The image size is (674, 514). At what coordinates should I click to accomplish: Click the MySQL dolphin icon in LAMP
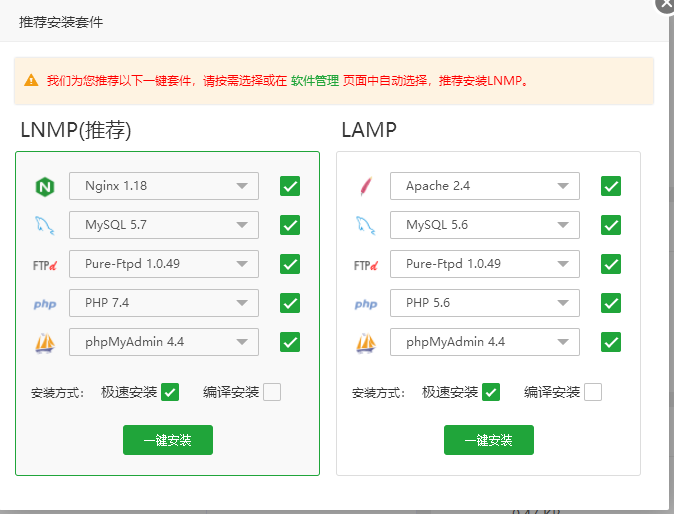(x=366, y=226)
